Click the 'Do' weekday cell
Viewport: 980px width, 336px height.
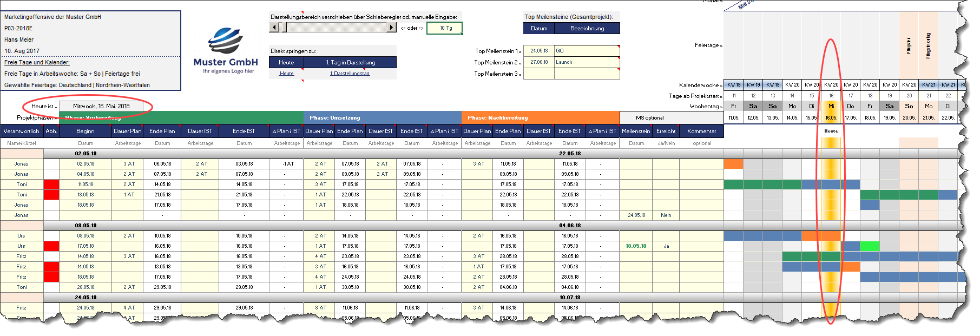[x=850, y=106]
